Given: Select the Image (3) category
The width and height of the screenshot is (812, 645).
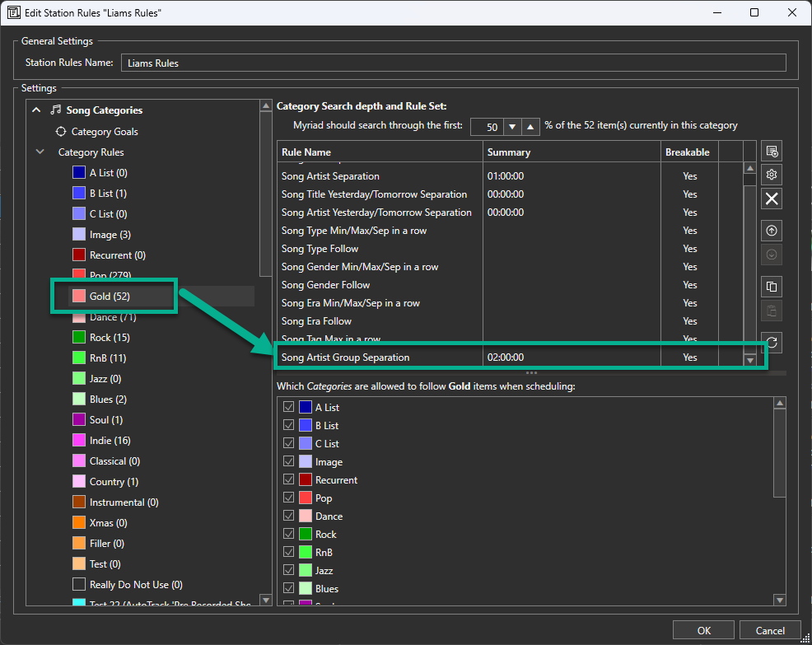Looking at the screenshot, I should pyautogui.click(x=110, y=235).
